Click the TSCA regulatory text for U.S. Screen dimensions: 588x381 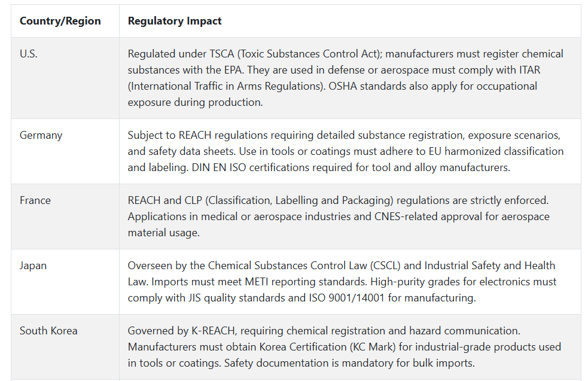tap(345, 78)
